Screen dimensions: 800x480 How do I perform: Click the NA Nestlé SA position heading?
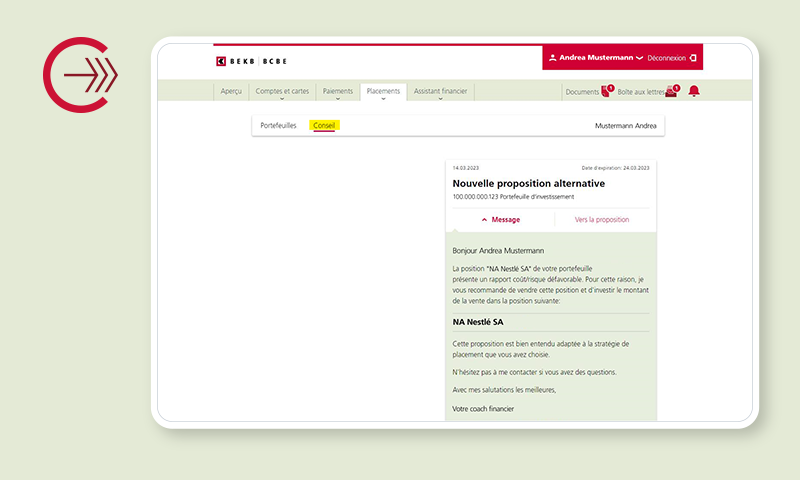click(x=478, y=322)
